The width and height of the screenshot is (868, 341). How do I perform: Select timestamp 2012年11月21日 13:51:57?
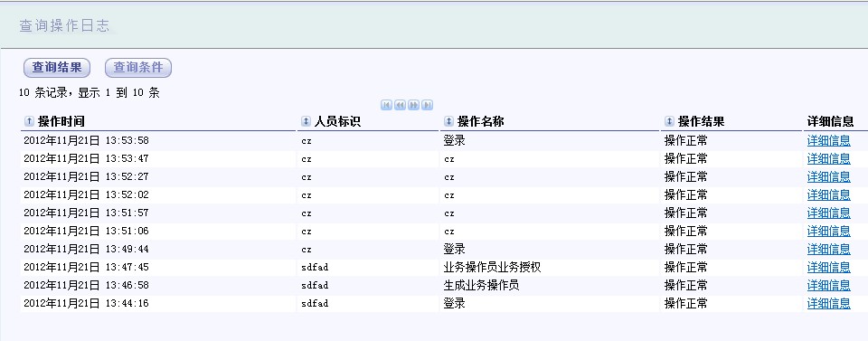(x=87, y=213)
